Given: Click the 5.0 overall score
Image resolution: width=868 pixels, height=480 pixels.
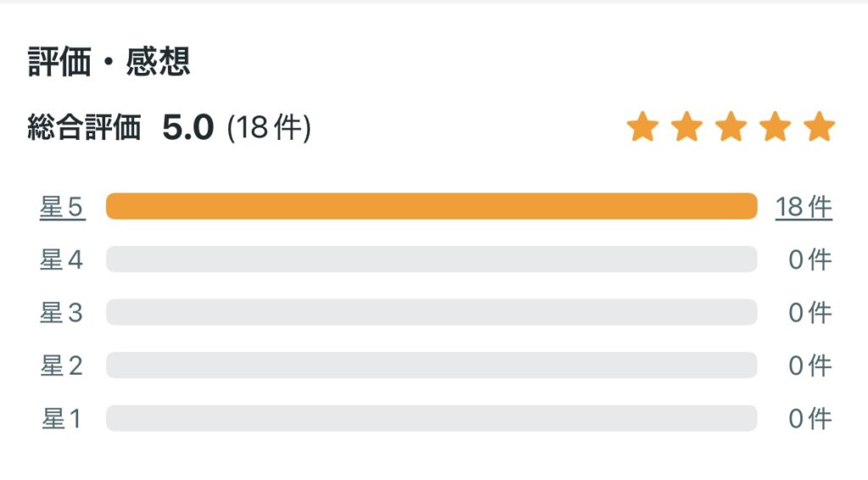Looking at the screenshot, I should tap(187, 127).
